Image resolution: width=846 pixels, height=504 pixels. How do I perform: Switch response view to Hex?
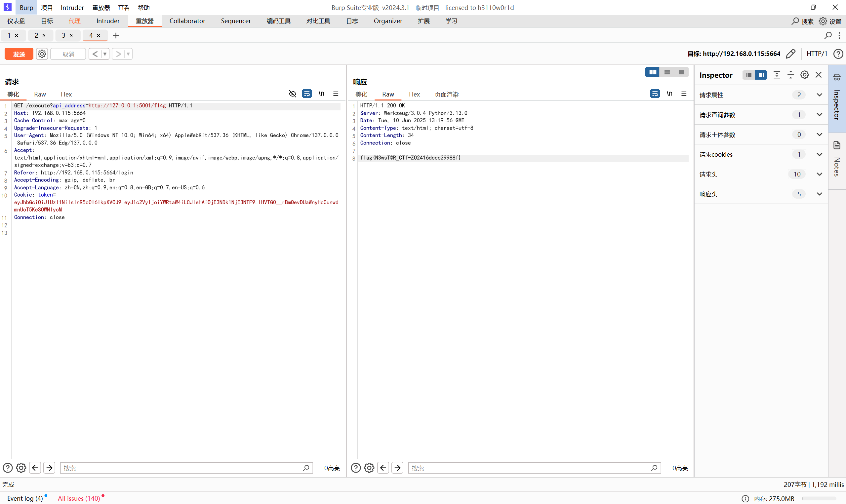click(414, 94)
